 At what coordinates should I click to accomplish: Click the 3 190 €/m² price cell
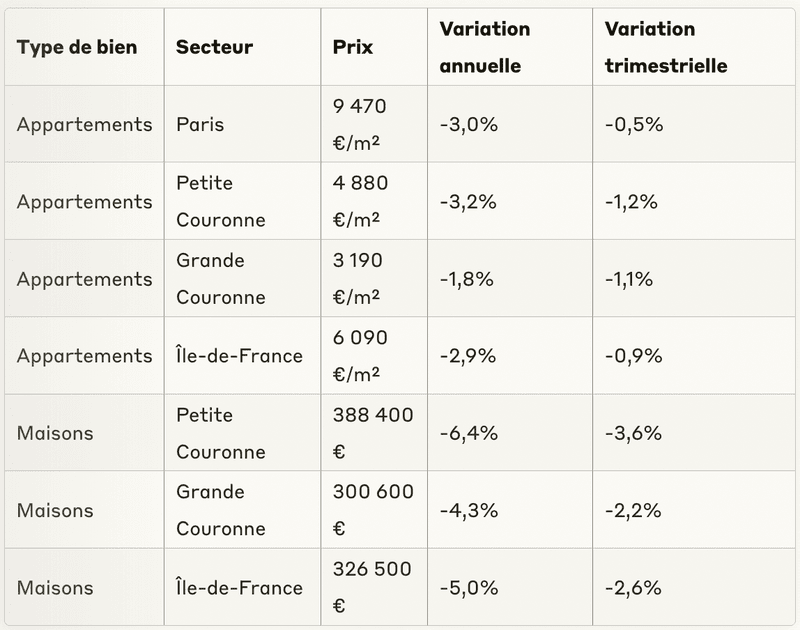click(359, 279)
